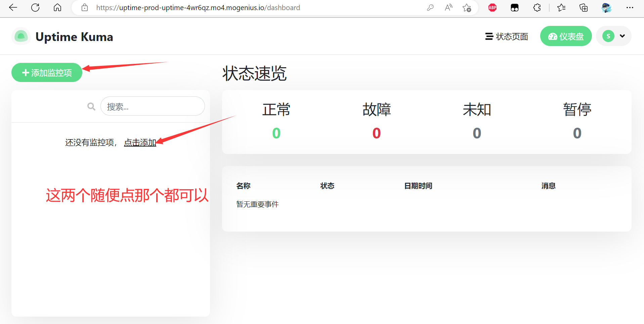Open the collections icon
This screenshot has height=324, width=644.
584,7
